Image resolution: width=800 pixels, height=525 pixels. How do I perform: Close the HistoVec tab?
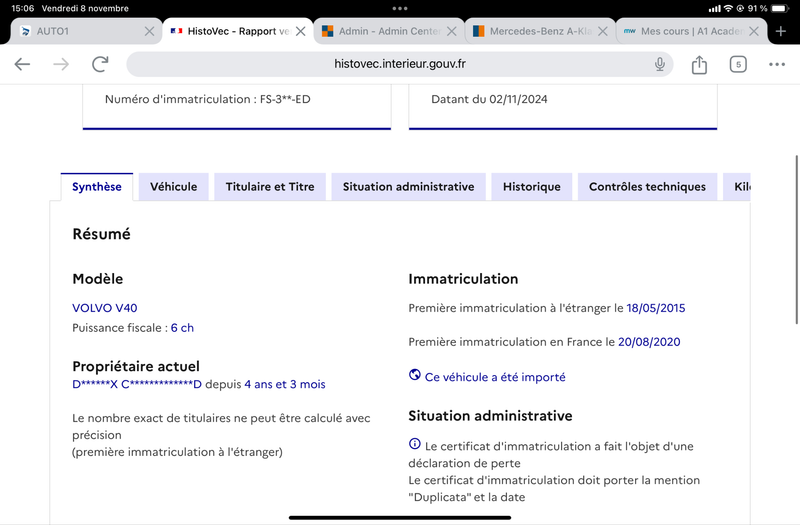(301, 31)
